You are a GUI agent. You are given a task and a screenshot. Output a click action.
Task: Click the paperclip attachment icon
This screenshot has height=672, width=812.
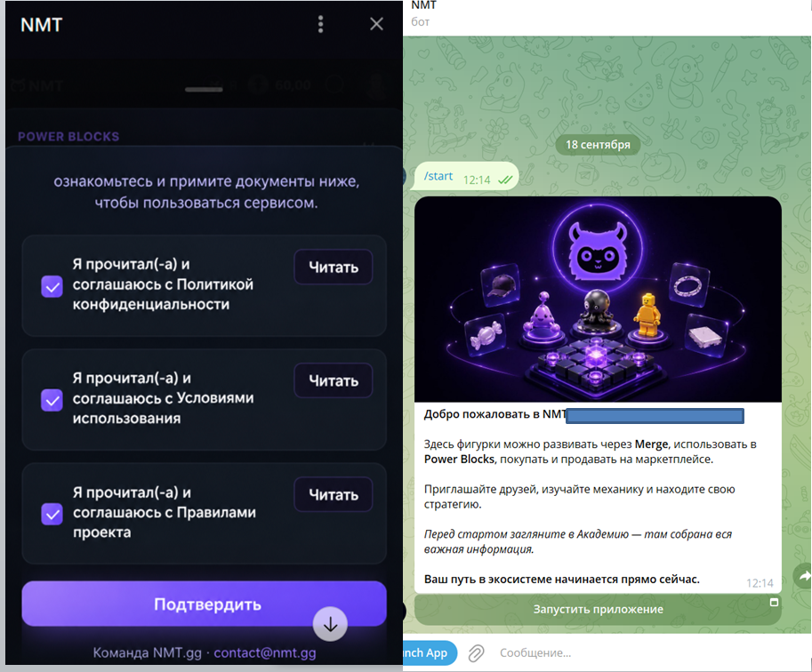[x=476, y=653]
